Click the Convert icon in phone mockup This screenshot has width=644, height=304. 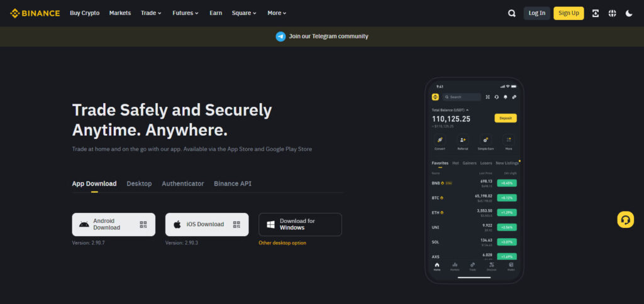coord(440,140)
